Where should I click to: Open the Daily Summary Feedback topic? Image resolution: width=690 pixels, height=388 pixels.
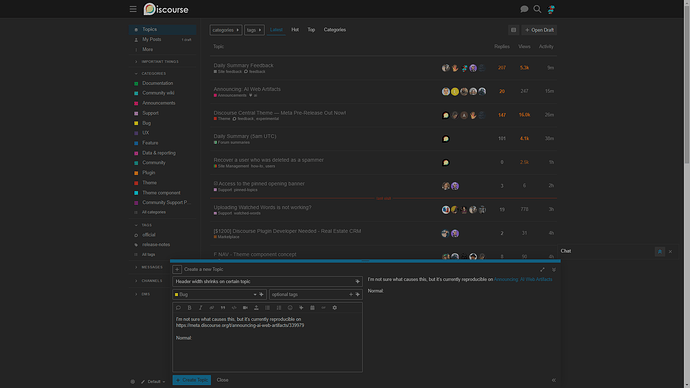(243, 65)
